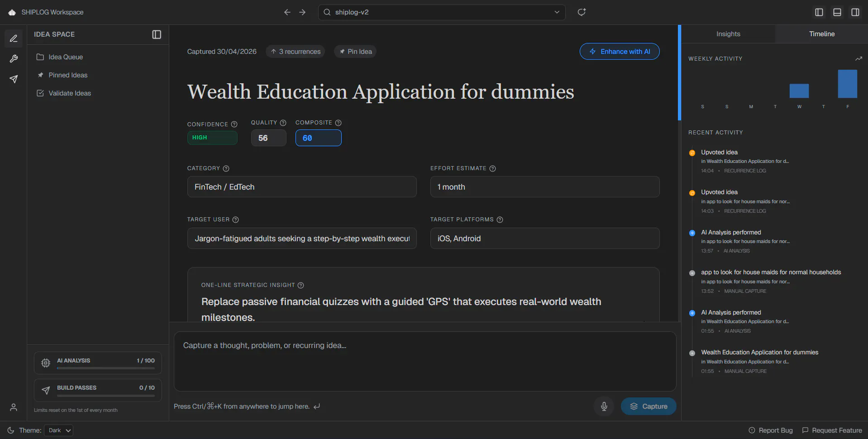
Task: Click AI Analysis usage meter 1/100
Action: (98, 363)
